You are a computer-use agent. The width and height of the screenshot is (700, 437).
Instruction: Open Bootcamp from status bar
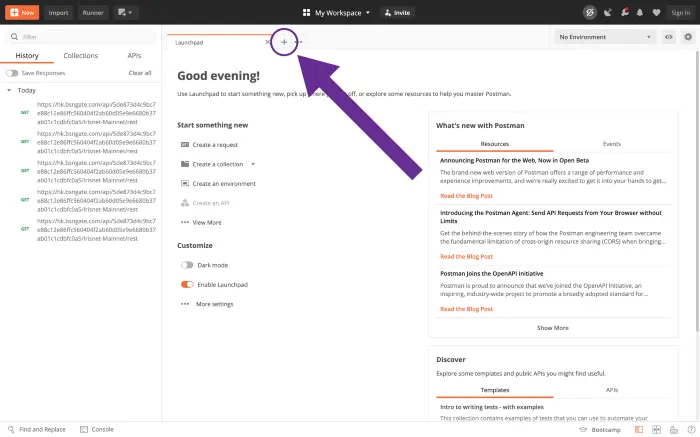[x=600, y=430]
